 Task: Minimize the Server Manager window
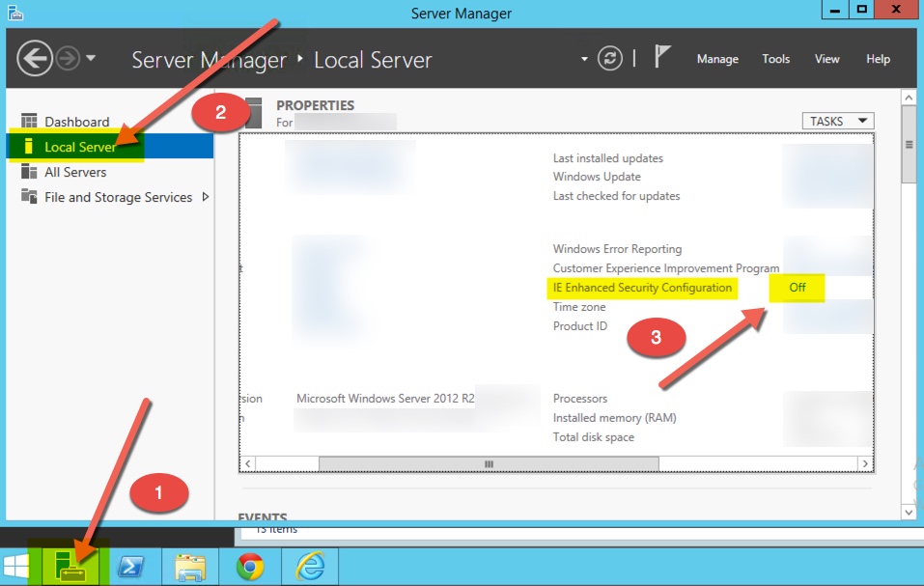834,10
